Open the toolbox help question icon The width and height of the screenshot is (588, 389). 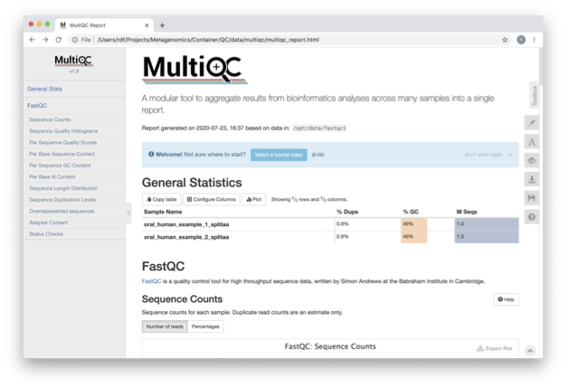(x=533, y=217)
